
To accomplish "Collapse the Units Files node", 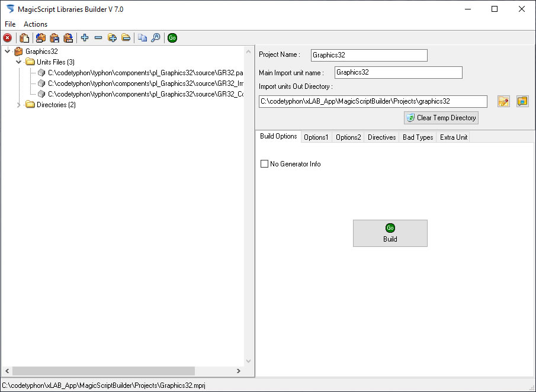I will 19,62.
